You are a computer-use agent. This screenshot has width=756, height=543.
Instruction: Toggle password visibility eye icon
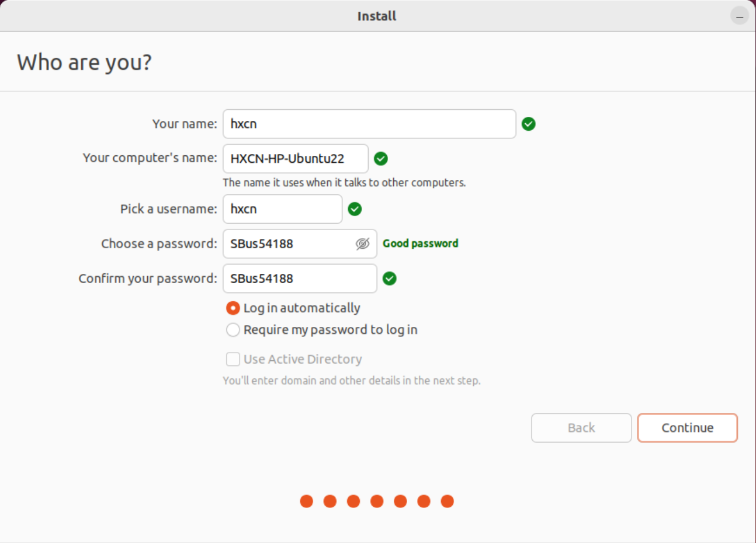point(363,243)
